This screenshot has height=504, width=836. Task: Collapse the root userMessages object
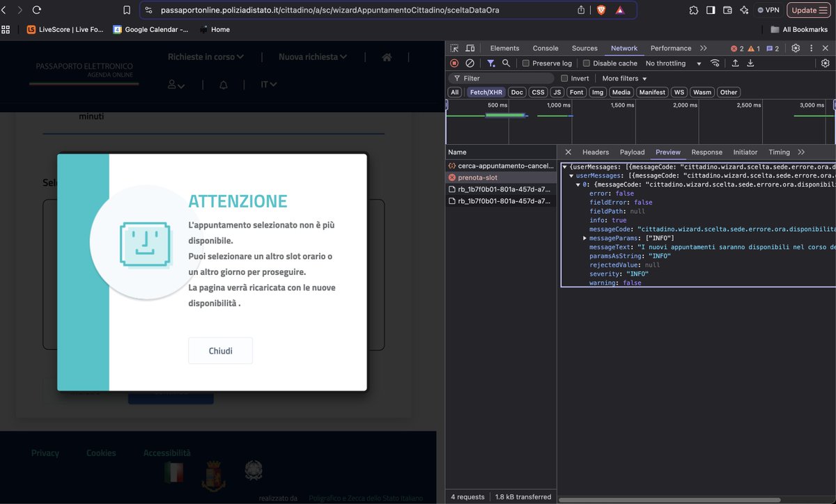coord(565,167)
